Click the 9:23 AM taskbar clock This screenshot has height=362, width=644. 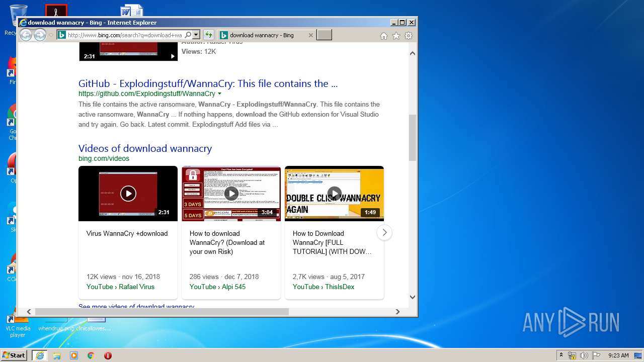click(618, 355)
